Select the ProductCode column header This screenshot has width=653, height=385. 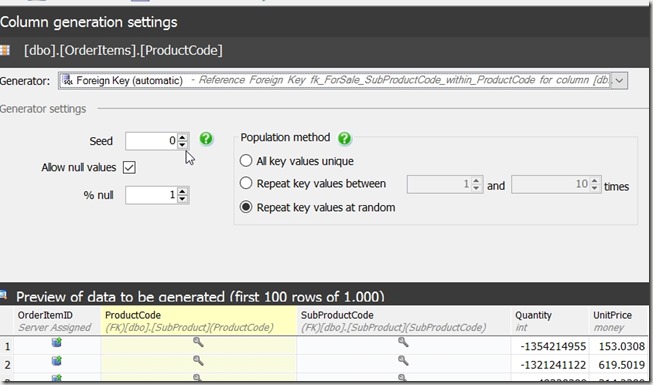click(198, 321)
